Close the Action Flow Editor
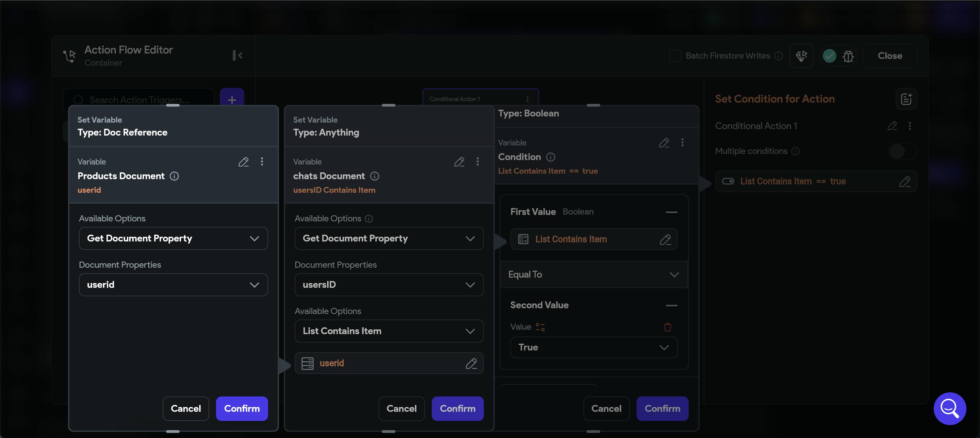This screenshot has width=980, height=438. click(890, 56)
